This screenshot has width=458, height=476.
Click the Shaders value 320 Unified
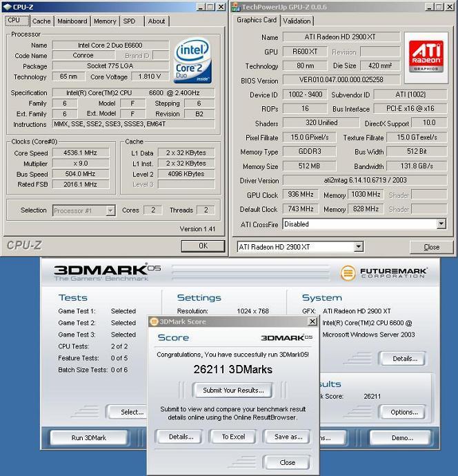[321, 123]
